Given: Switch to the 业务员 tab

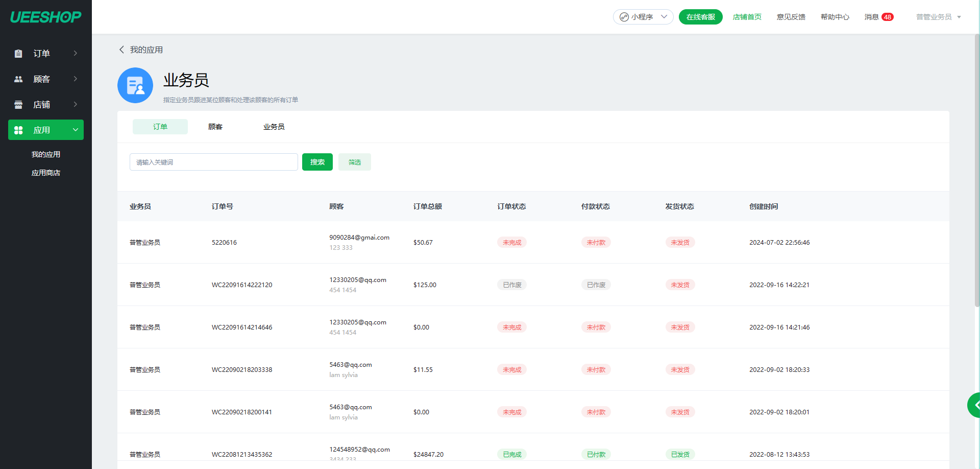Looking at the screenshot, I should coord(274,127).
